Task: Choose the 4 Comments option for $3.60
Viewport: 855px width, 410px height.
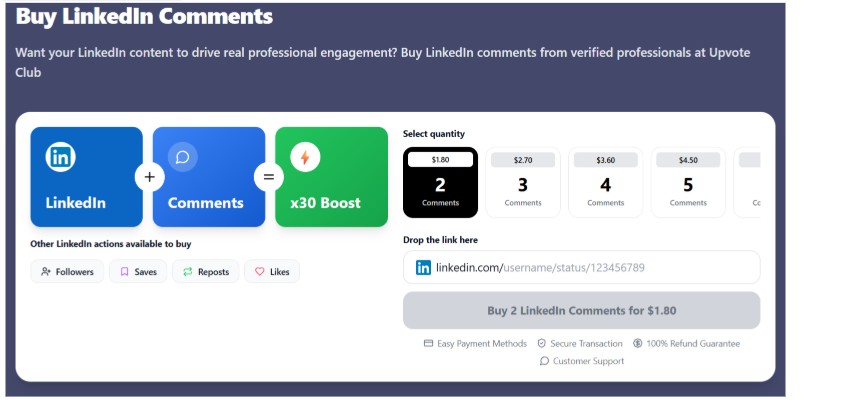Action: [x=605, y=182]
